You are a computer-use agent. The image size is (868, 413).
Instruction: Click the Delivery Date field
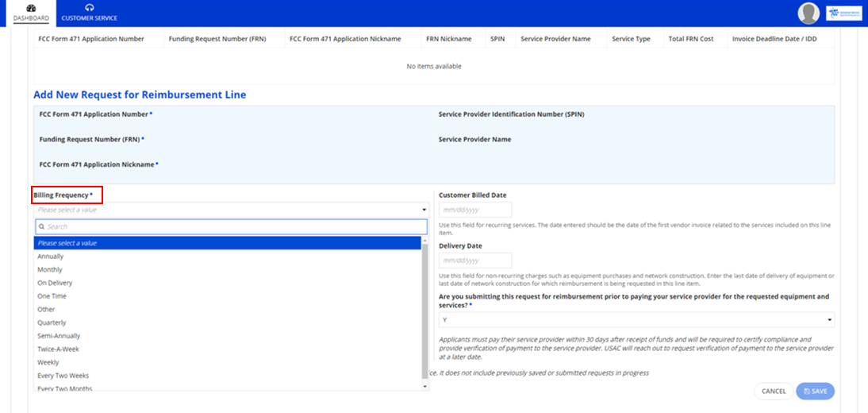coord(475,261)
